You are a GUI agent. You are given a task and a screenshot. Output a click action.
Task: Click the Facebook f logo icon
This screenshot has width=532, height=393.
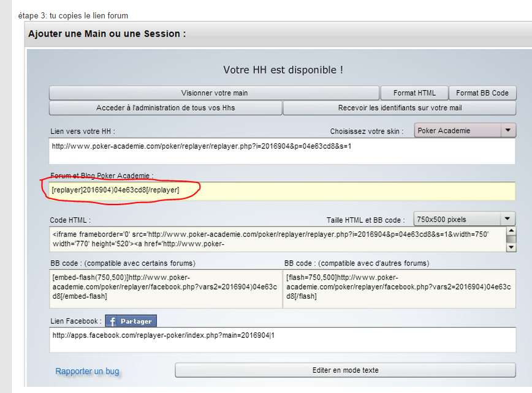(112, 321)
